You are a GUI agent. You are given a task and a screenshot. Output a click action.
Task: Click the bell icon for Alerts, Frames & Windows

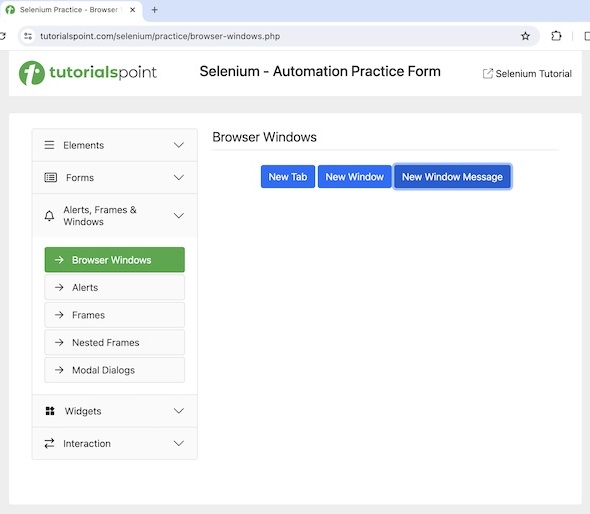pyautogui.click(x=49, y=216)
